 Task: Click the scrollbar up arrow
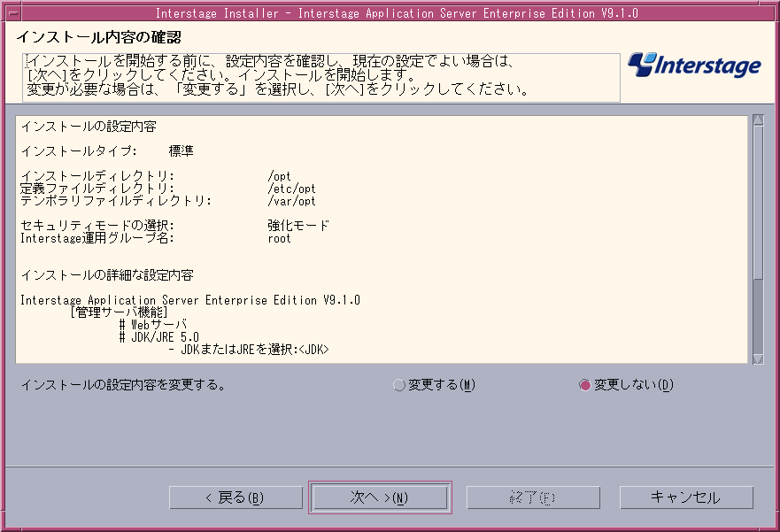[x=758, y=120]
